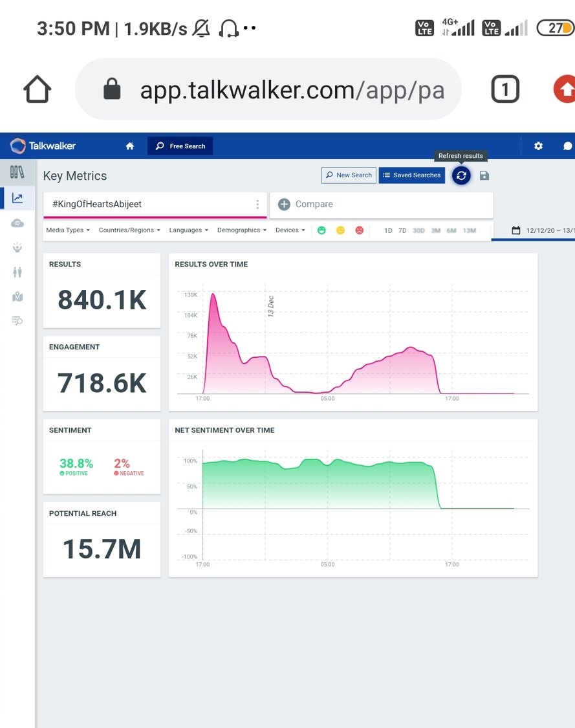
Task: Select the 13M time range
Action: click(x=469, y=230)
